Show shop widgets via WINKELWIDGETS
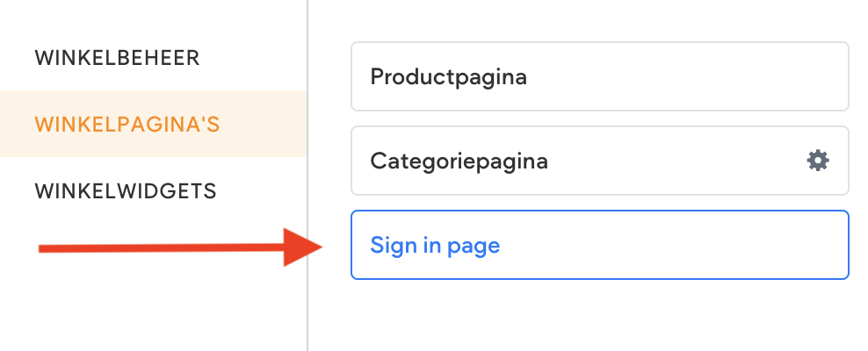Viewport: 868px width, 351px height. [126, 190]
